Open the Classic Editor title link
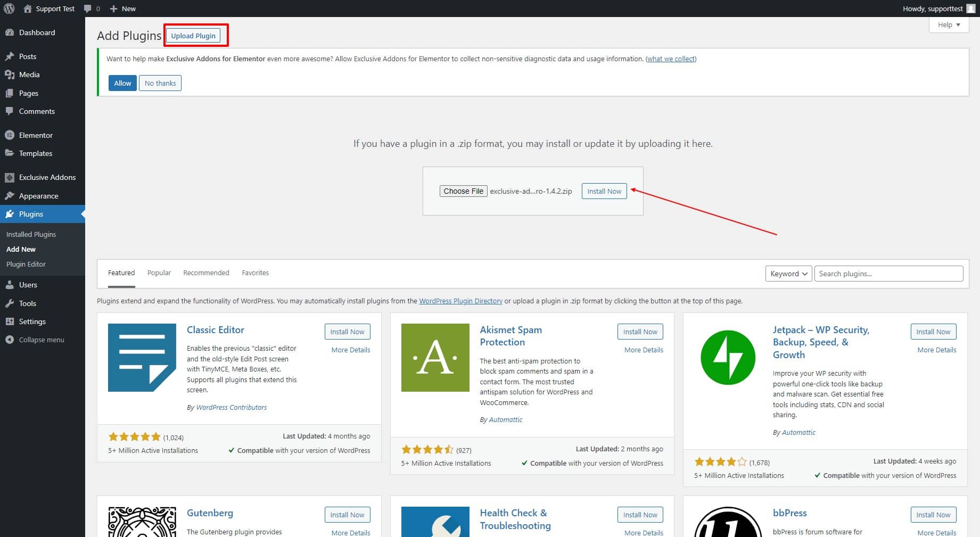This screenshot has height=537, width=980. 216,330
